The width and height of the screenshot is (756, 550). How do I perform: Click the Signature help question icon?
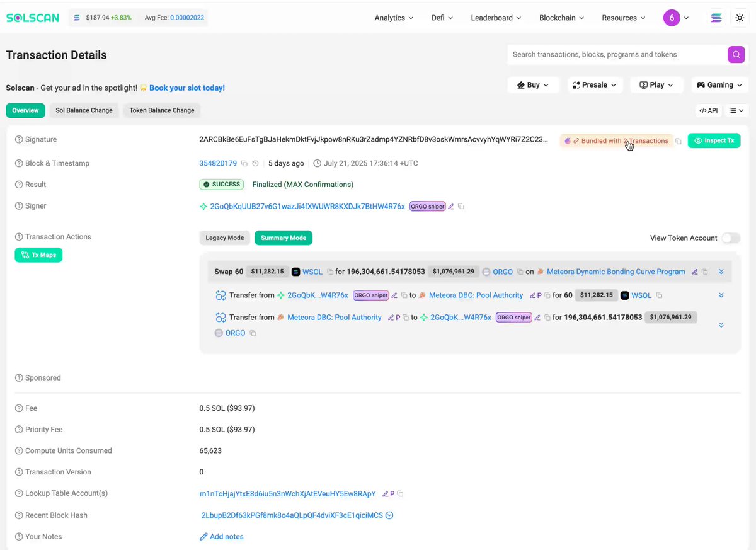(x=19, y=140)
